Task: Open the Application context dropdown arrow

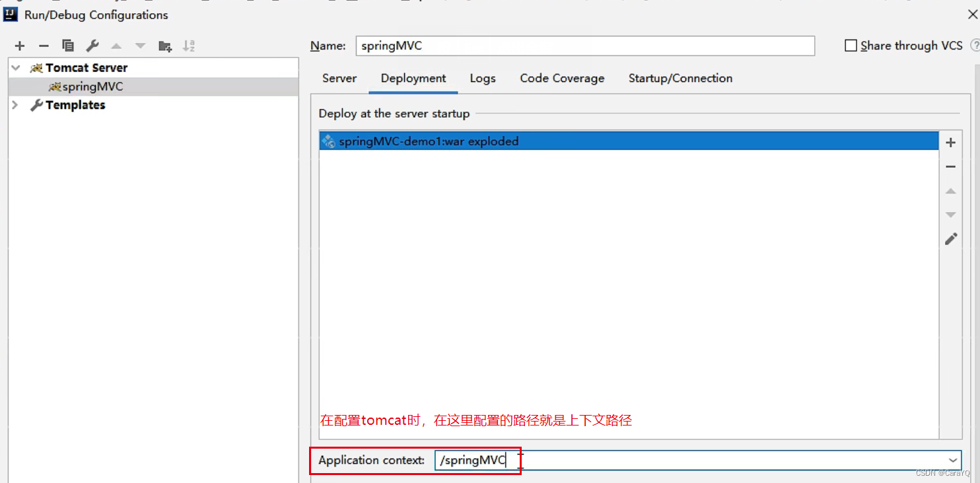Action: (953, 460)
